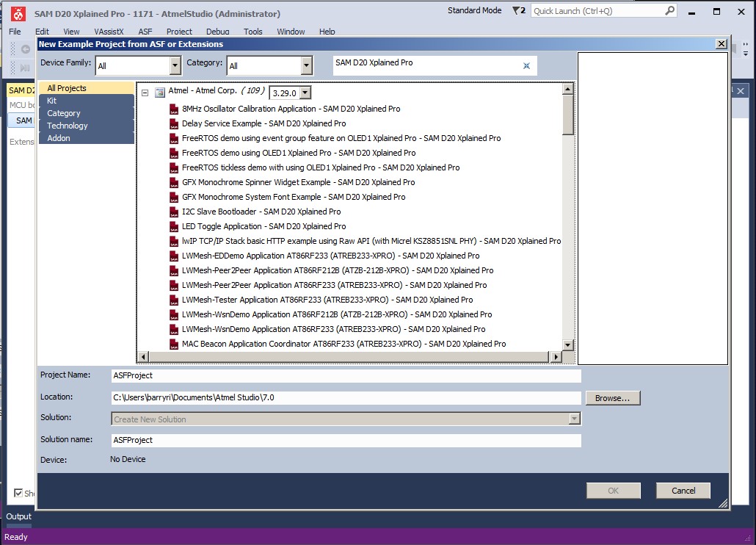The image size is (756, 545).
Task: Click the project list vertical scrollbar thumb
Action: click(568, 115)
